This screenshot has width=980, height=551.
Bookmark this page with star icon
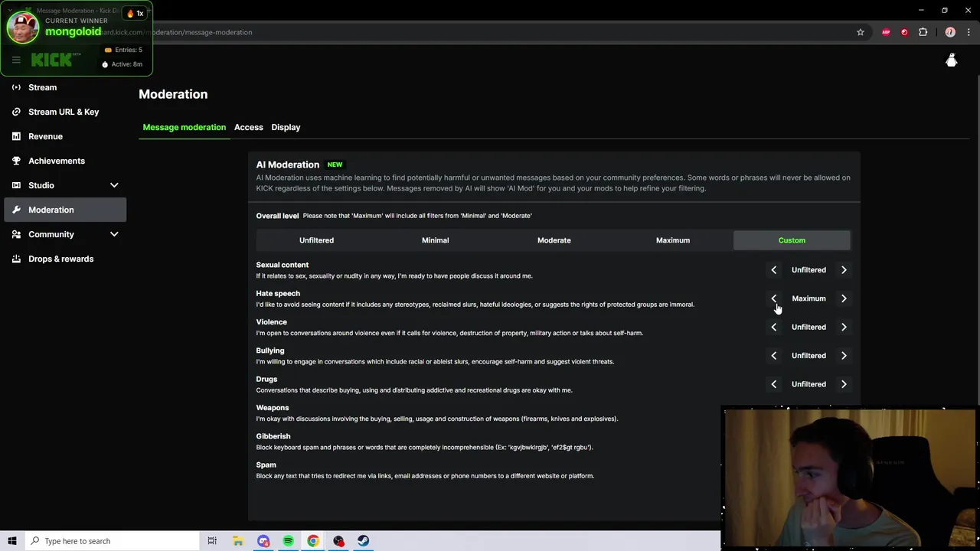point(861,32)
